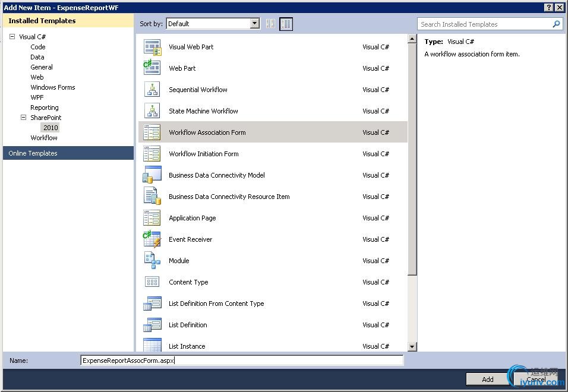Select the Event Receiver name text

click(x=190, y=239)
